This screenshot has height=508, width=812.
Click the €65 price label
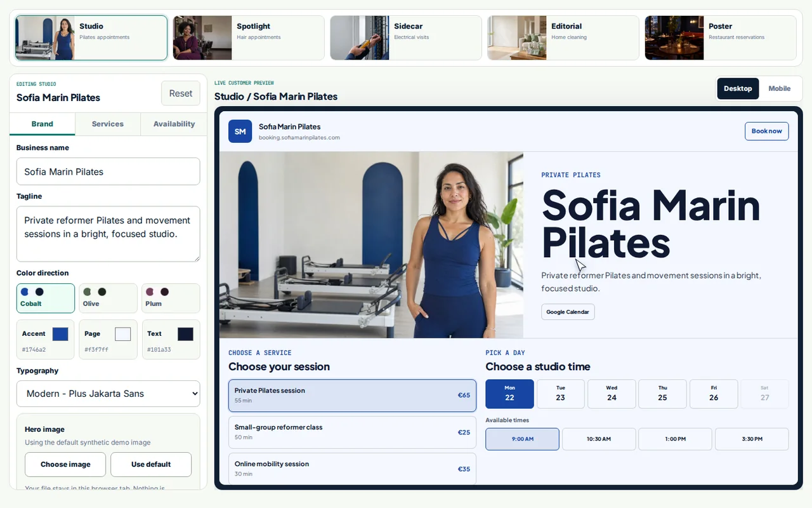coord(464,395)
